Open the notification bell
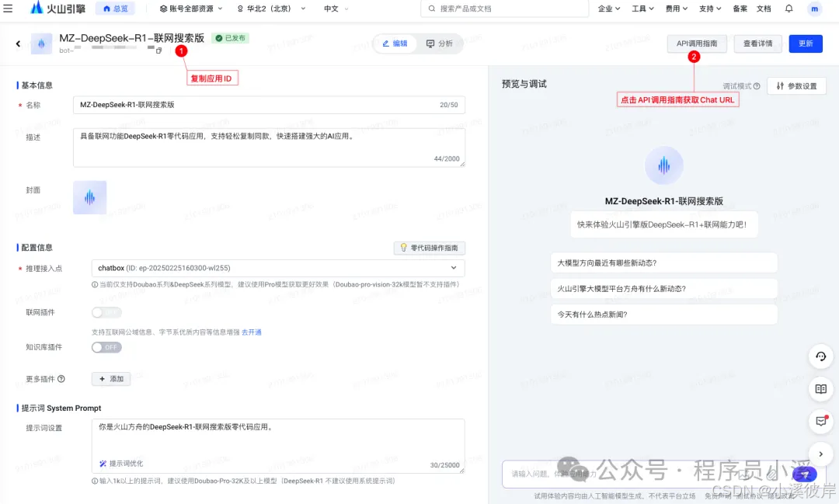This screenshot has width=839, height=504. (x=789, y=9)
